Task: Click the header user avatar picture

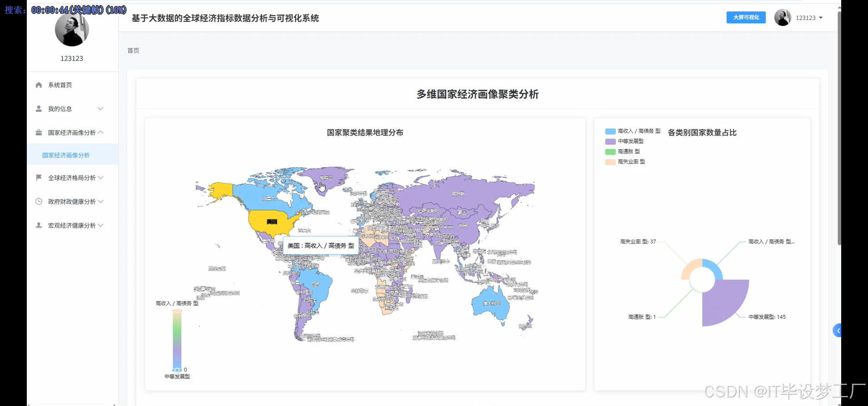Action: coord(783,18)
